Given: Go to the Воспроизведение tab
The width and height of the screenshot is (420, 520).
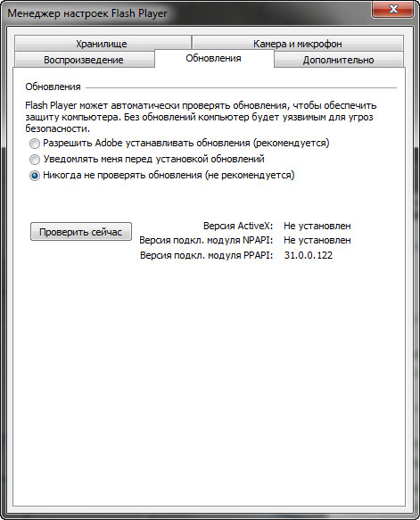Looking at the screenshot, I should tap(84, 60).
